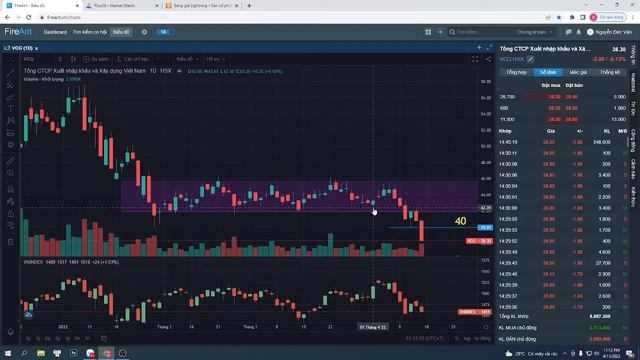Click the share chart icon

click(488, 60)
